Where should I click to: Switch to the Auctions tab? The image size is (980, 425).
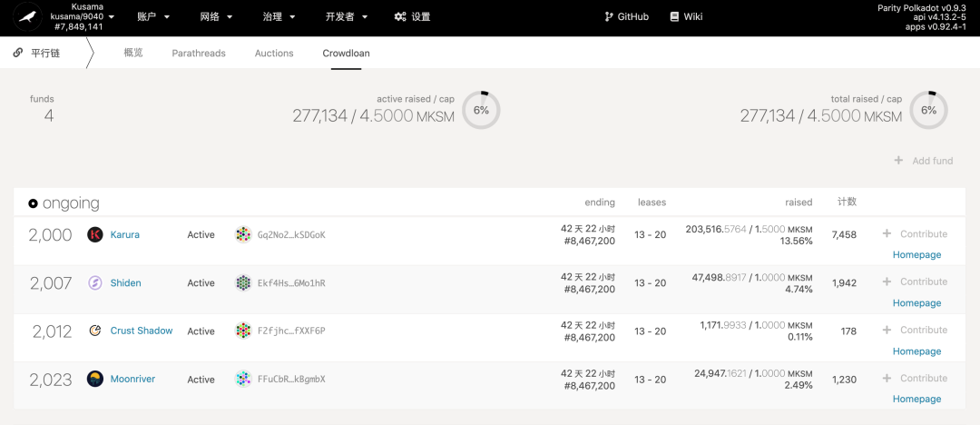click(274, 54)
